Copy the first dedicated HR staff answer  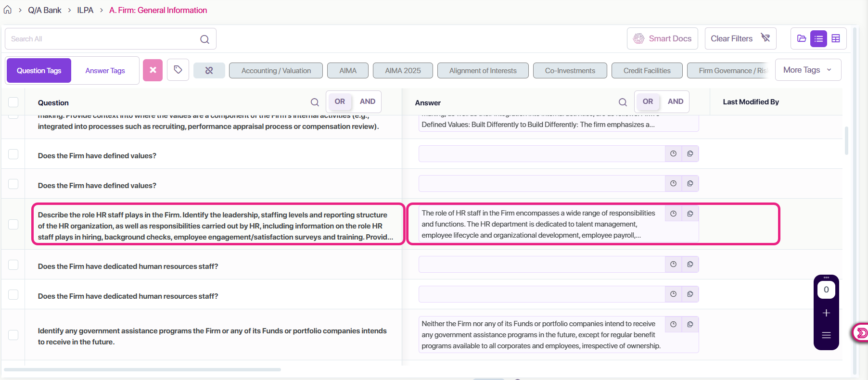[x=690, y=264]
